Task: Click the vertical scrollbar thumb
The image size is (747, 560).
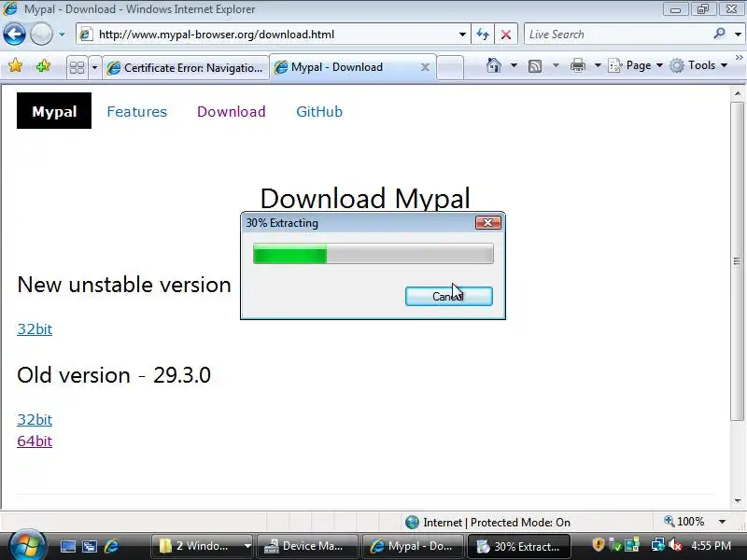Action: (737, 261)
